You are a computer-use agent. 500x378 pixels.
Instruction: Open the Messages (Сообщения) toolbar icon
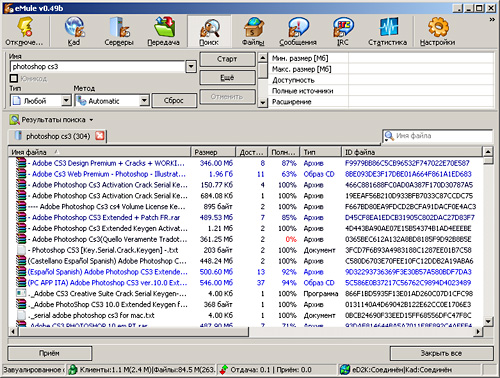pos(298,27)
